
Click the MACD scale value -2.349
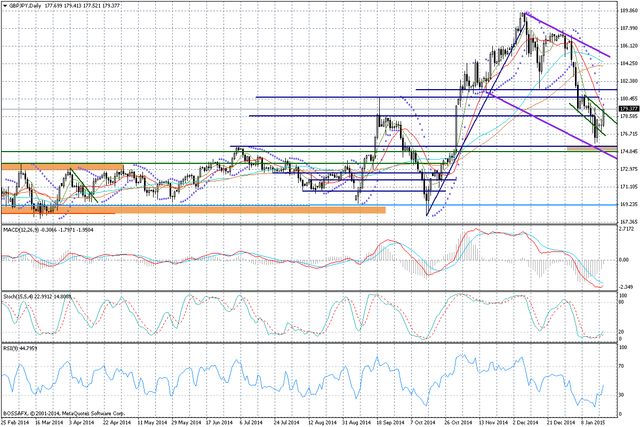pos(627,286)
